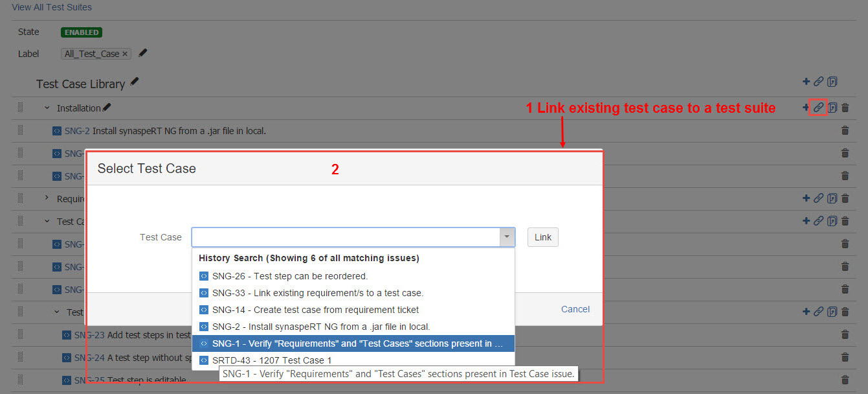Choose SNG-14 Create test case from requirement
868x394 pixels.
[353, 310]
